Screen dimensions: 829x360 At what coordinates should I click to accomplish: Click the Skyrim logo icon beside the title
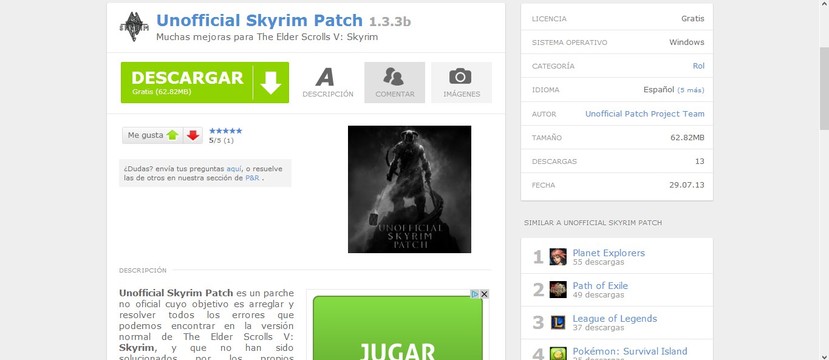pos(134,26)
